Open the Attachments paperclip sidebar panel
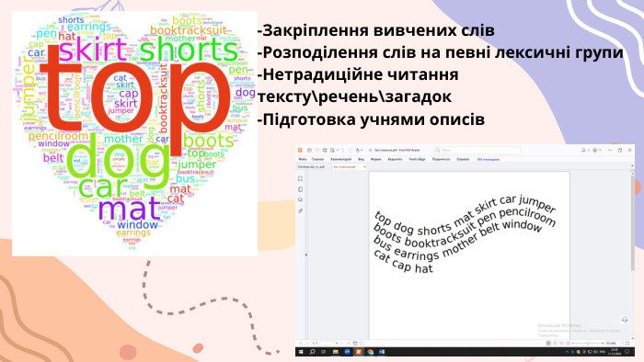 pyautogui.click(x=301, y=210)
